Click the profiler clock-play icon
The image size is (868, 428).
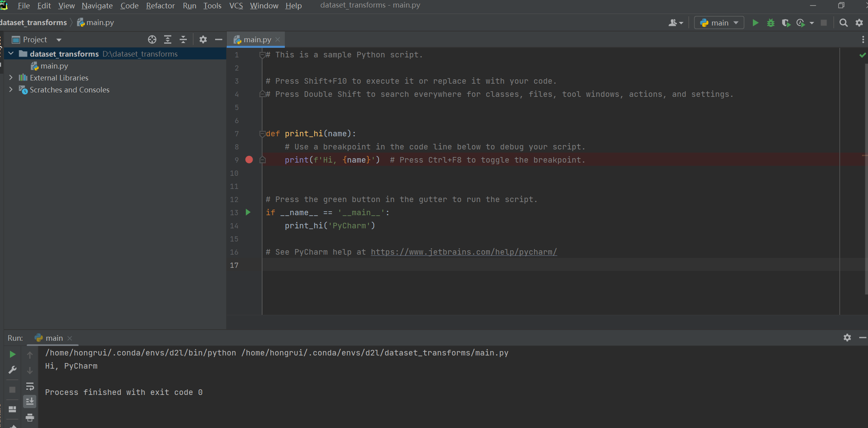[x=800, y=23]
